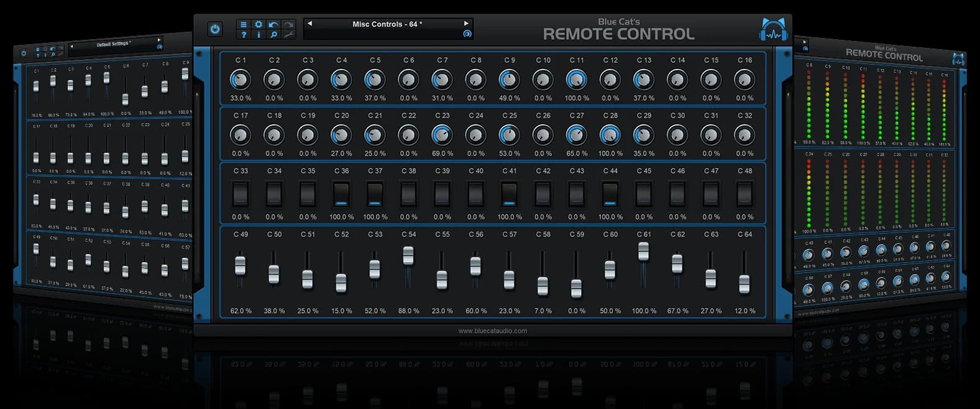This screenshot has height=409, width=980.
Task: Toggle the plugin power bypass button
Action: click(x=215, y=29)
